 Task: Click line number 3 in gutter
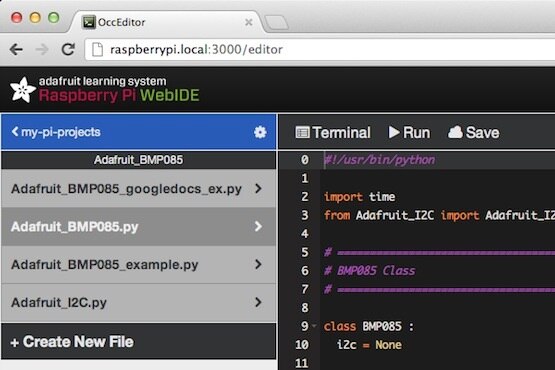(x=304, y=215)
